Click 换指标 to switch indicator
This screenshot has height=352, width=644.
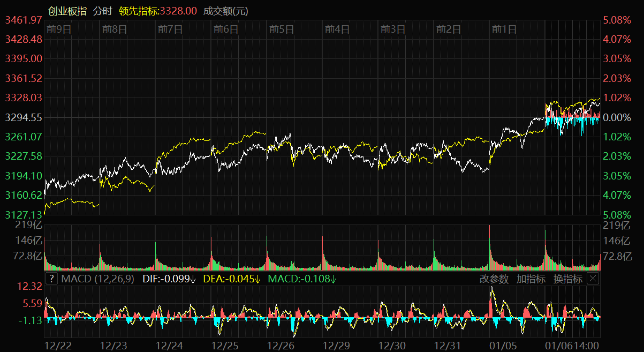pos(567,279)
